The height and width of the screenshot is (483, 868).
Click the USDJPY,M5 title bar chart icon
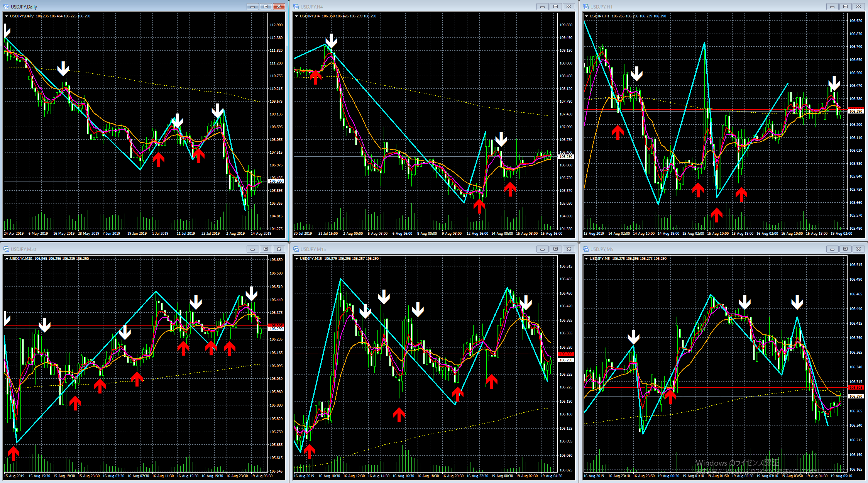pyautogui.click(x=586, y=249)
